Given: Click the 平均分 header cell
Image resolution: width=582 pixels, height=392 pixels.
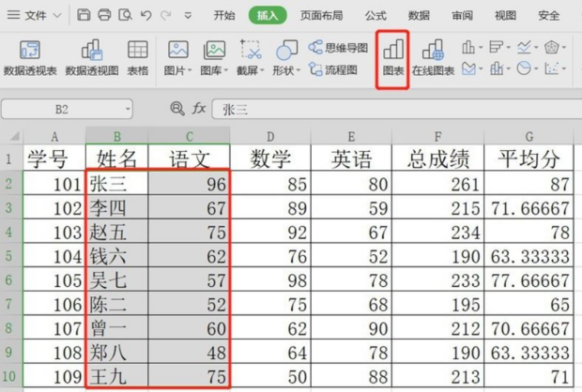Looking at the screenshot, I should coord(528,158).
